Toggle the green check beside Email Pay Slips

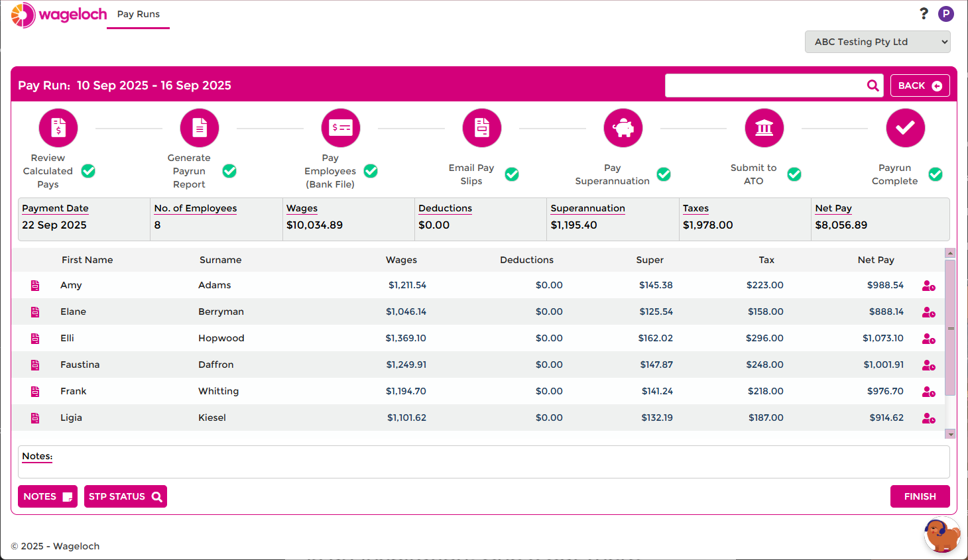pos(512,174)
